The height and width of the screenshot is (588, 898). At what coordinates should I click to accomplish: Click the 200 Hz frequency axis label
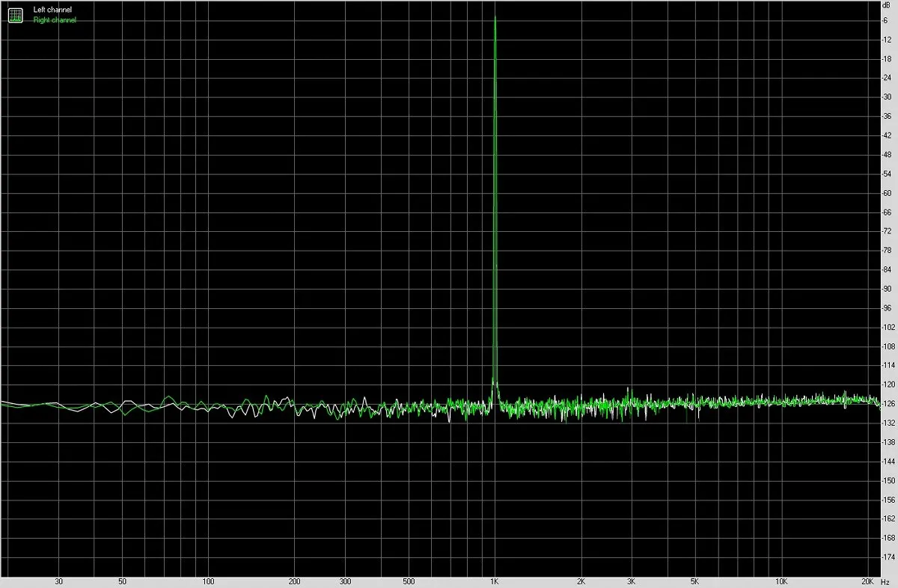pos(295,581)
